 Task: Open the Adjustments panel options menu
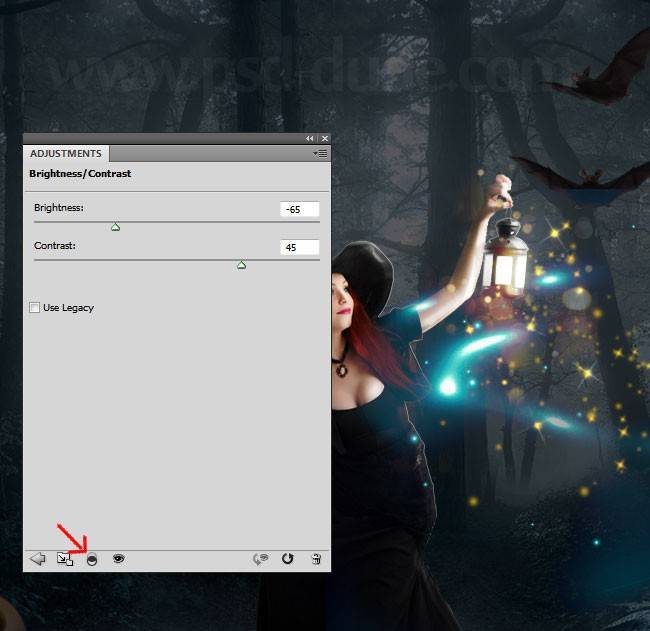(x=320, y=154)
